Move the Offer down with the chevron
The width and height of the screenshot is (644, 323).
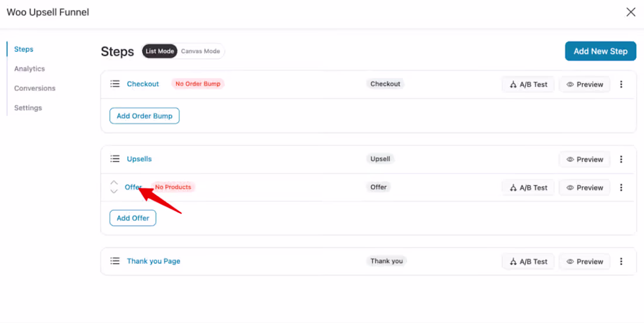click(114, 192)
